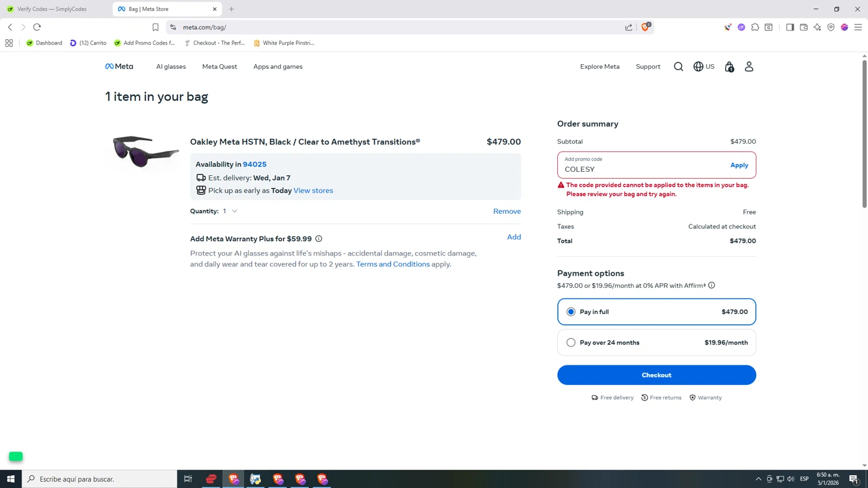Click the blue Checkout button
The height and width of the screenshot is (488, 868).
656,375
